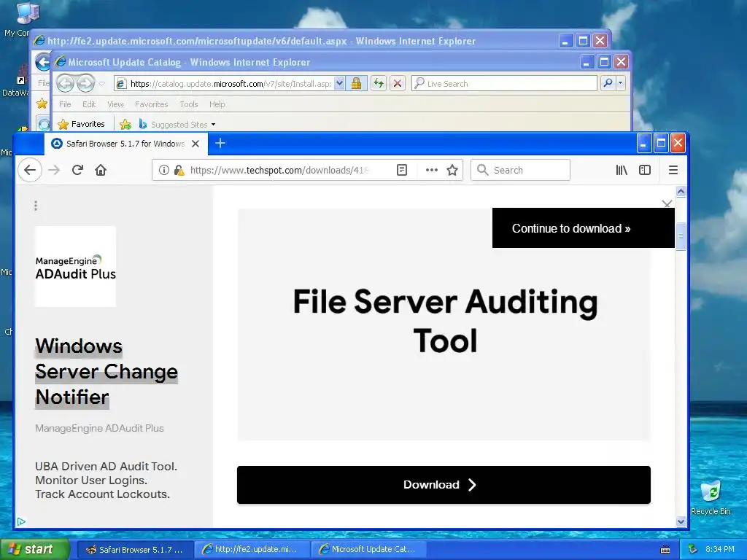This screenshot has height=560, width=747.
Task: Click the Windows start button
Action: point(34,549)
